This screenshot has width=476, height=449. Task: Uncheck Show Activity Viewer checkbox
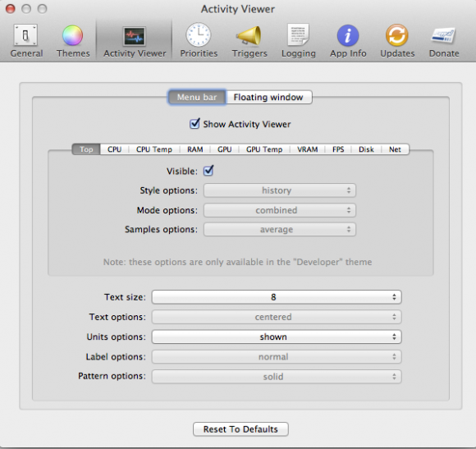195,124
